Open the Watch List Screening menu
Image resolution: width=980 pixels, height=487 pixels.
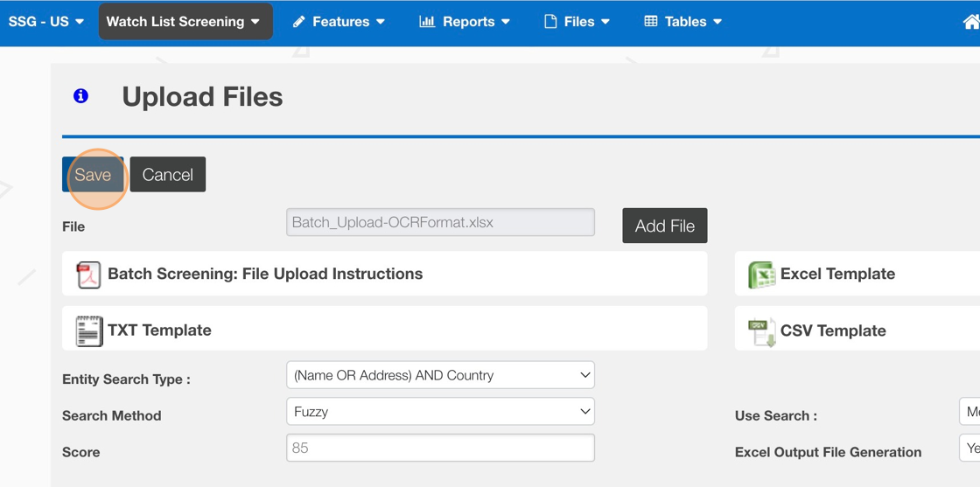185,22
